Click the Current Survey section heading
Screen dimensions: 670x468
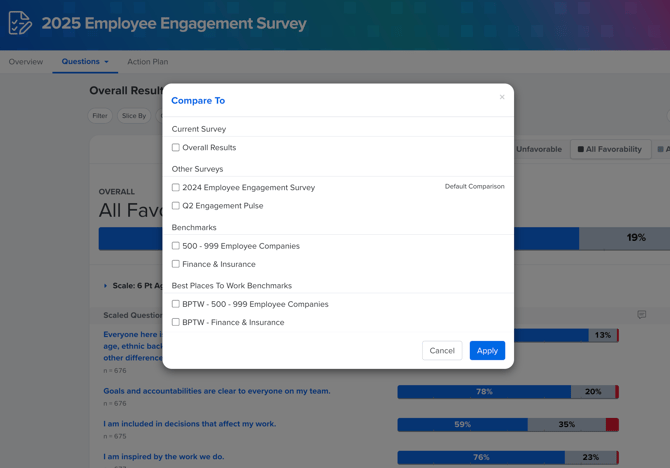(x=199, y=129)
